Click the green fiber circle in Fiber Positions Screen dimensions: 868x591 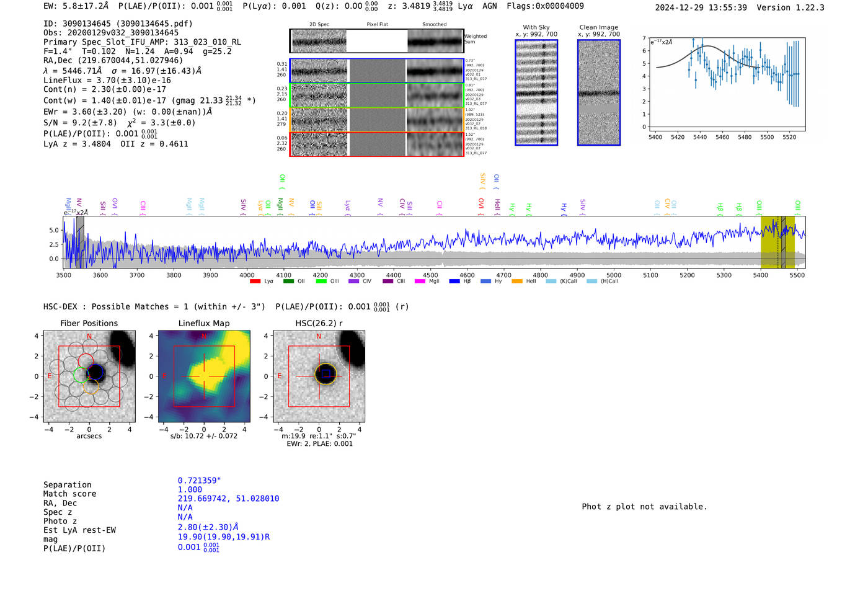(81, 375)
